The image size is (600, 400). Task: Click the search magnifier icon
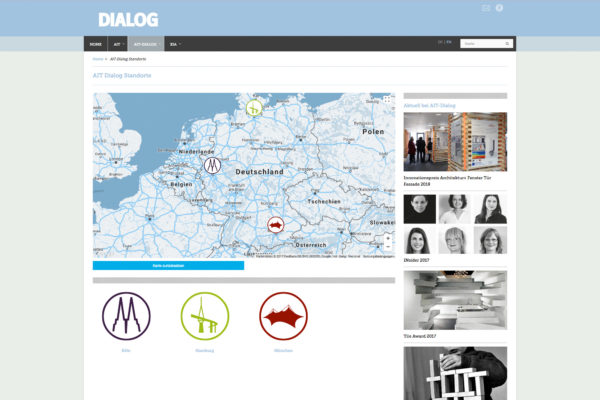pos(507,44)
